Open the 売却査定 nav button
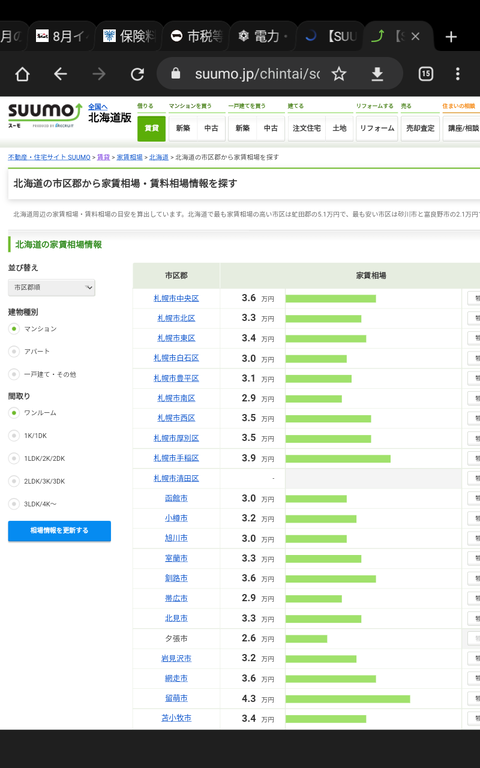 point(420,128)
